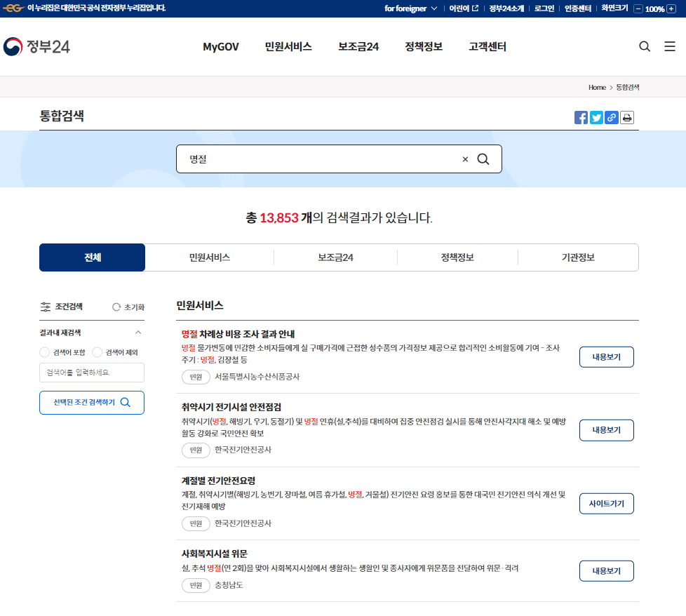
Task: Select the 검색어 포함 radio button
Action: [43, 353]
